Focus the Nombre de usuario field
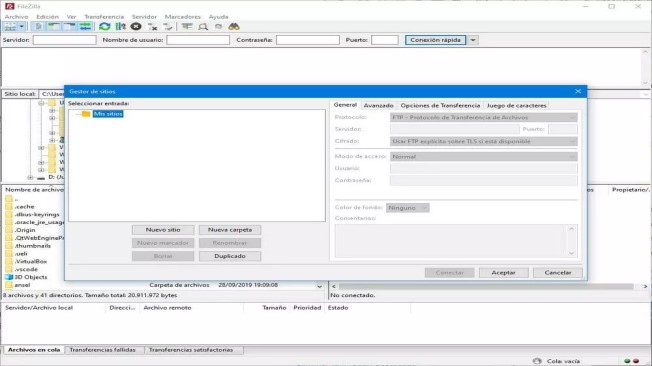The height and width of the screenshot is (366, 652). coord(198,40)
